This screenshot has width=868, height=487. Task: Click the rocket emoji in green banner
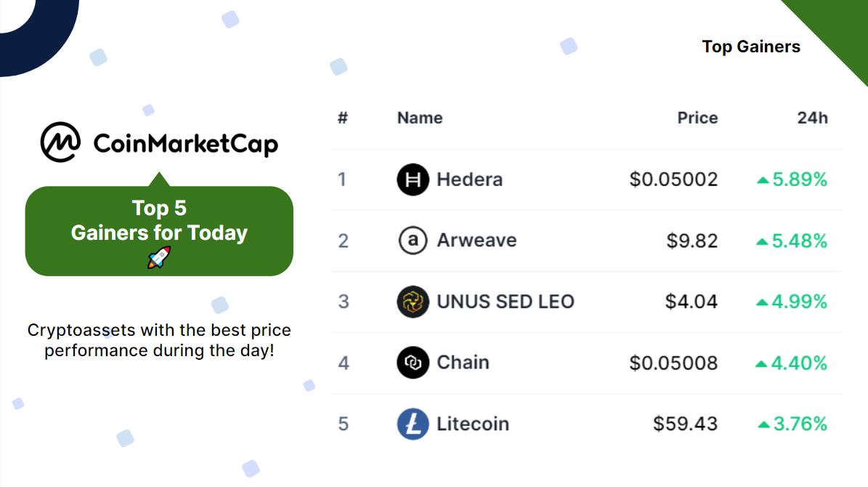tap(159, 257)
